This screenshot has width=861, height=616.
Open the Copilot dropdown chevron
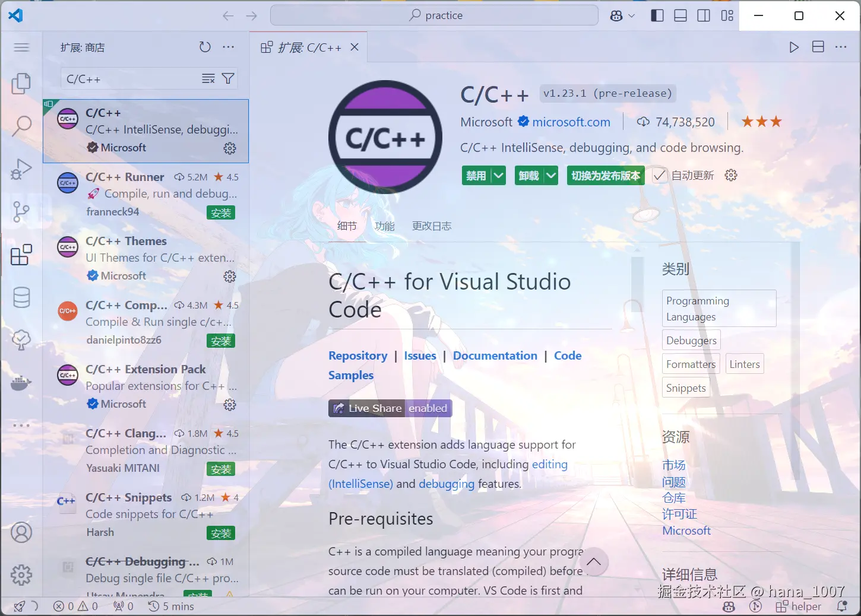[632, 16]
